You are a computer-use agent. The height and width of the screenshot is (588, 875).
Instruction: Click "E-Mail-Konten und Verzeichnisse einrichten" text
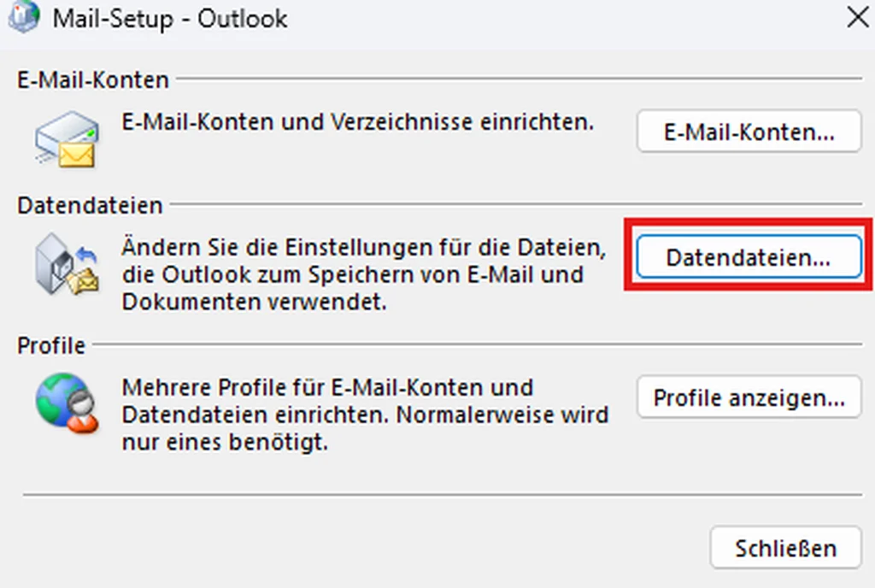(358, 122)
